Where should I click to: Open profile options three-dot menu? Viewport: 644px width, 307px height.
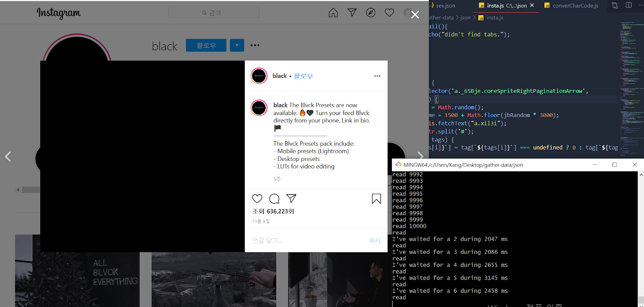(x=255, y=45)
